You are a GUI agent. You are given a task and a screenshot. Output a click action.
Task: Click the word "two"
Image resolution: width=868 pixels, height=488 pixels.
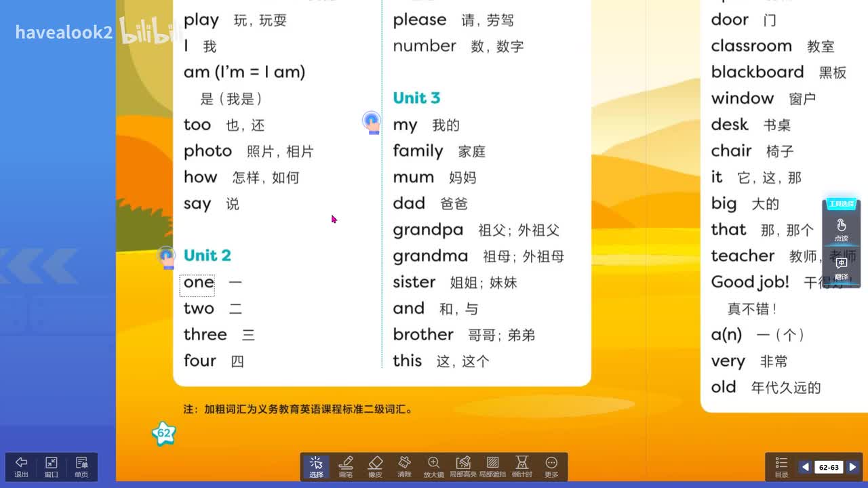[199, 308]
